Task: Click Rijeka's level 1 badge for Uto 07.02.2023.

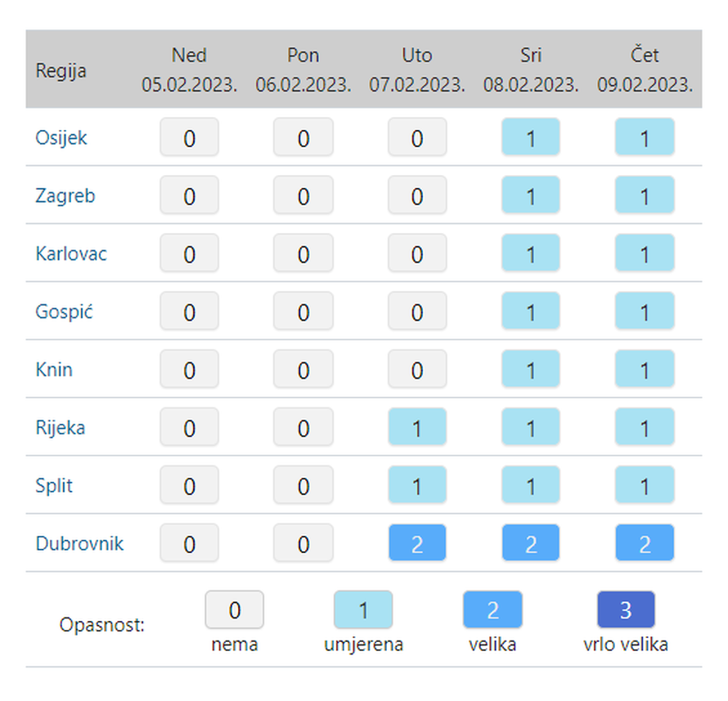Action: point(417,428)
